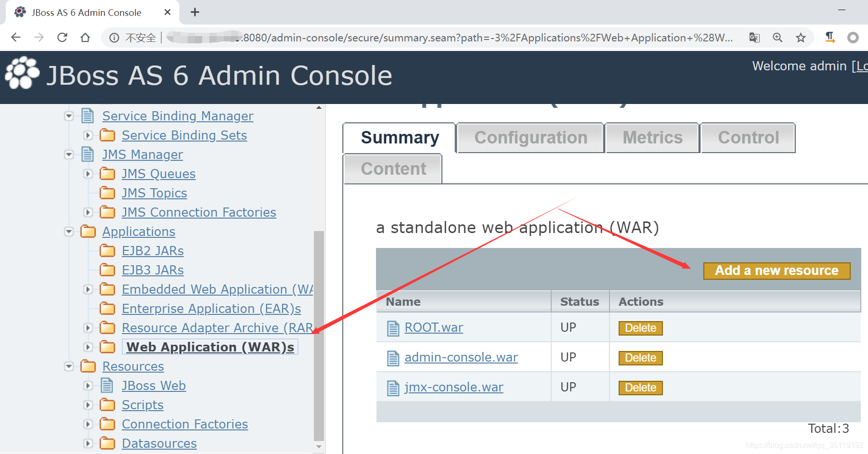Open EJB3 JARs in navigation tree
This screenshot has width=868, height=454.
point(153,270)
